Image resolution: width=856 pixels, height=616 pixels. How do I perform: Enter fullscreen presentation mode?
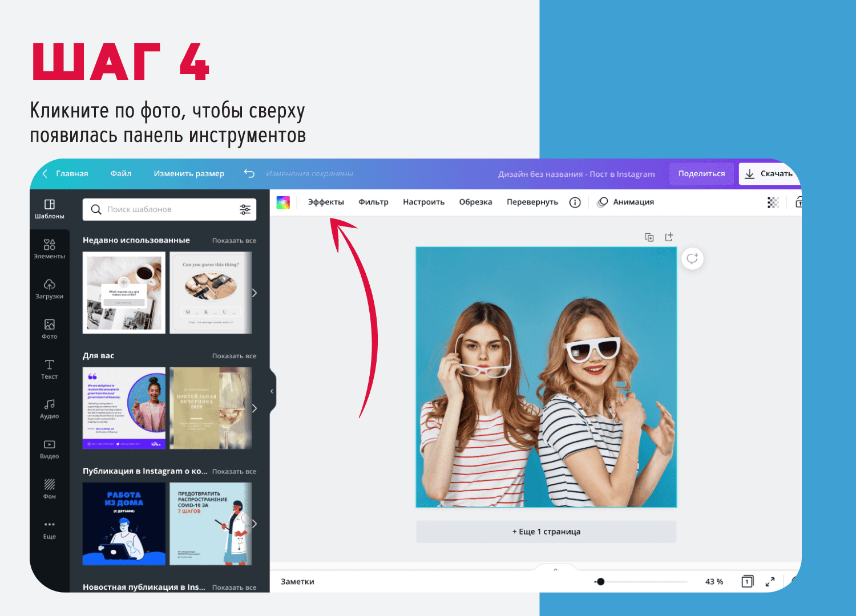coord(770,581)
